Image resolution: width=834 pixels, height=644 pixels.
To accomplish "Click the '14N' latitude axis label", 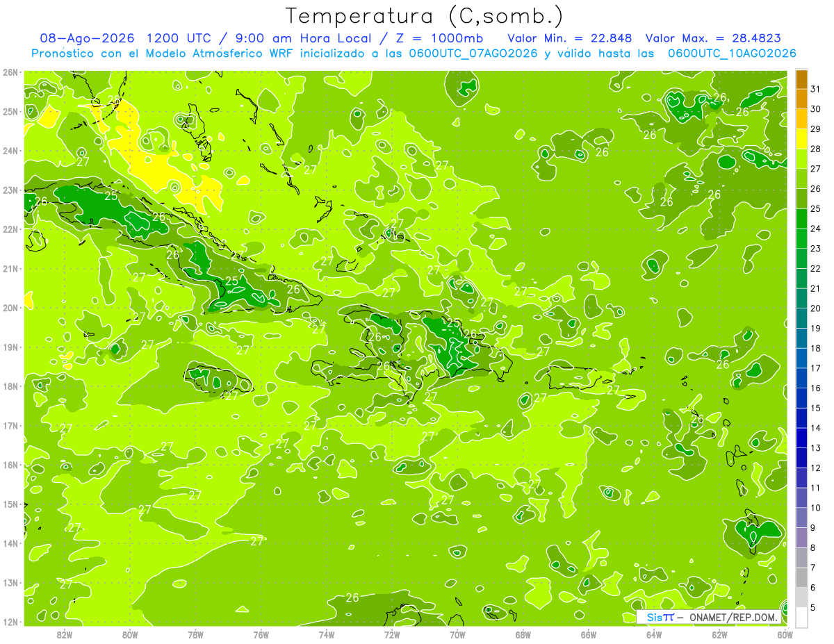I will click(10, 543).
